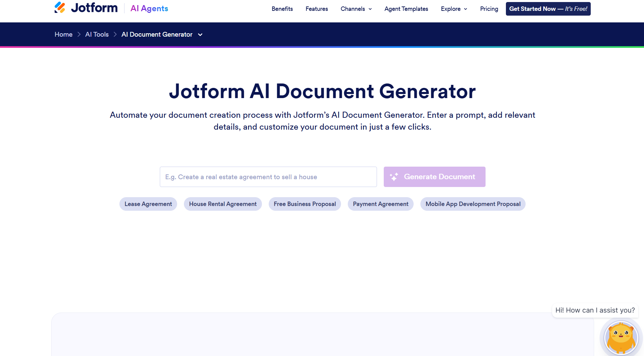
Task: Pick the Free Business Proposal chip
Action: (x=305, y=204)
